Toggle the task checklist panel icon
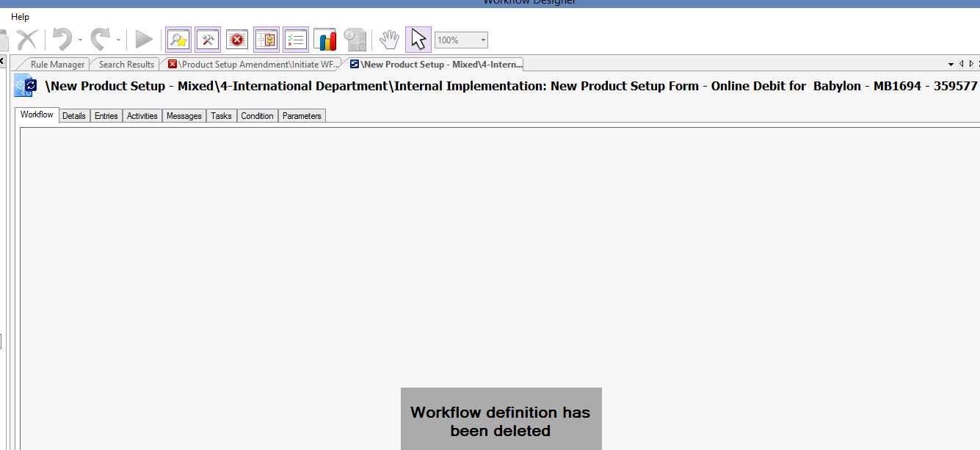Screen dimensions: 980x450 pyautogui.click(x=296, y=40)
